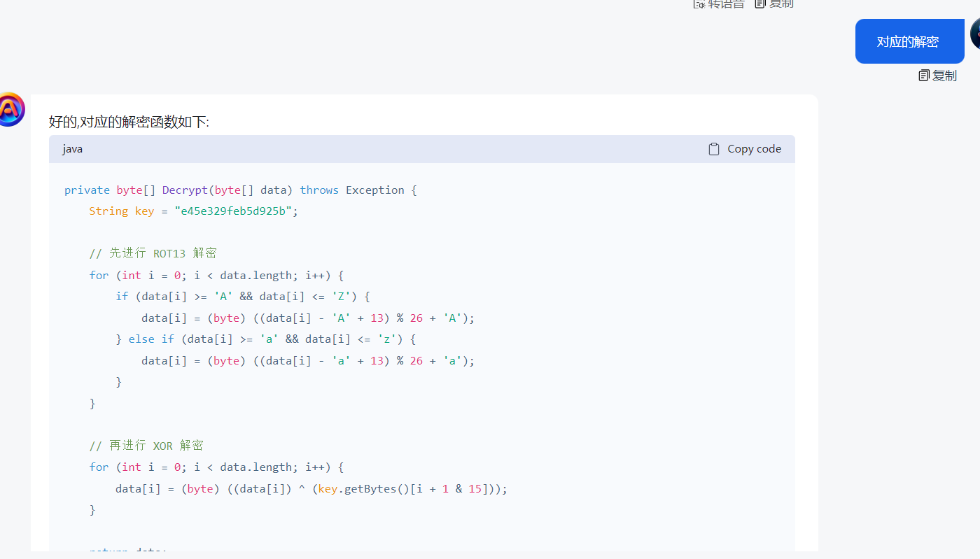Click the assistant avatar icon at left
The image size is (980, 559).
tap(10, 109)
